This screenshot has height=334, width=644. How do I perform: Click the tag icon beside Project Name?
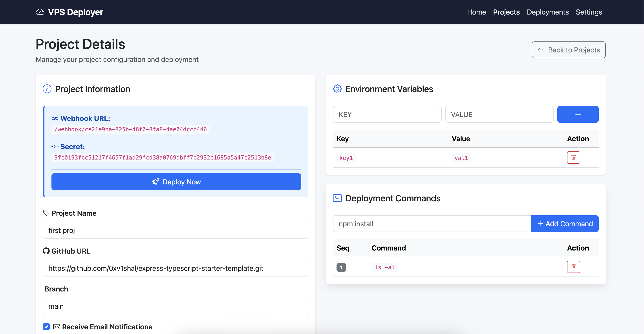click(46, 213)
